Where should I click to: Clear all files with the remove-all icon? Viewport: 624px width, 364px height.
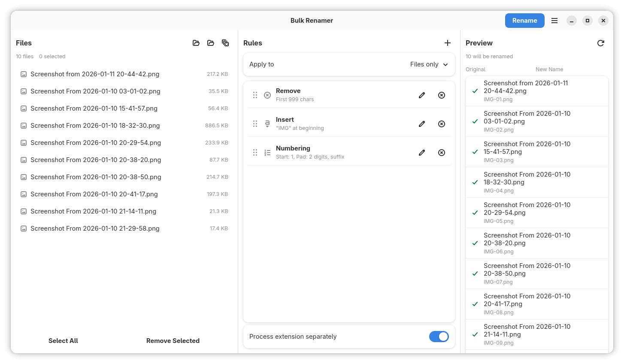[225, 43]
